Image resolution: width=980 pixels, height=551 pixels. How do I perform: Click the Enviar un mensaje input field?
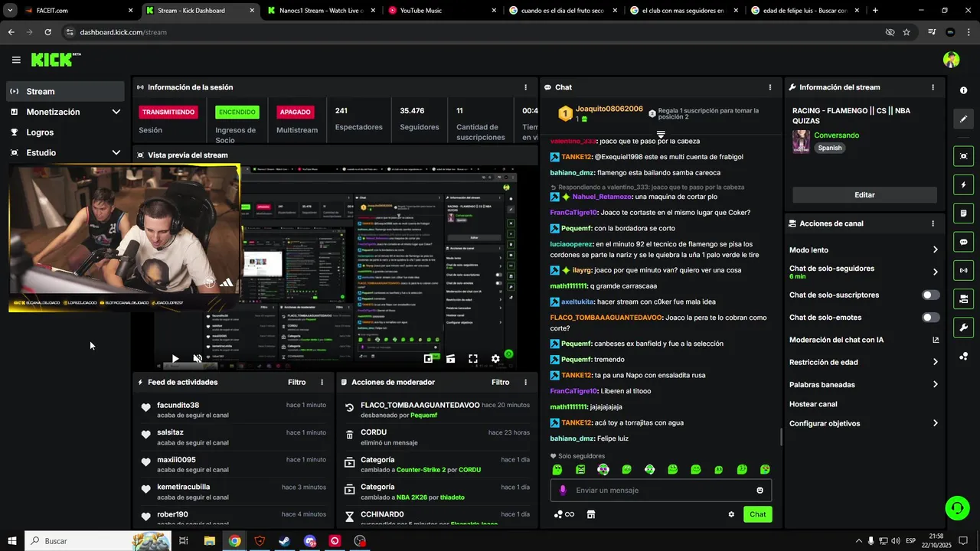coord(661,491)
